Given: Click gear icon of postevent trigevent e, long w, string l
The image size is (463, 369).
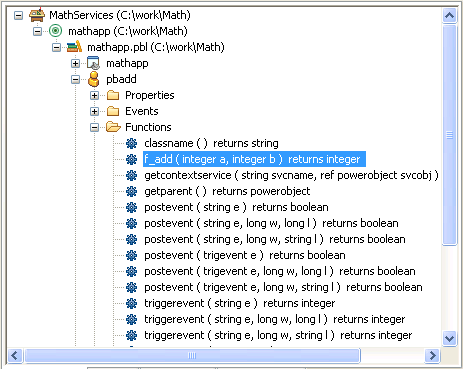Looking at the screenshot, I should [132, 287].
